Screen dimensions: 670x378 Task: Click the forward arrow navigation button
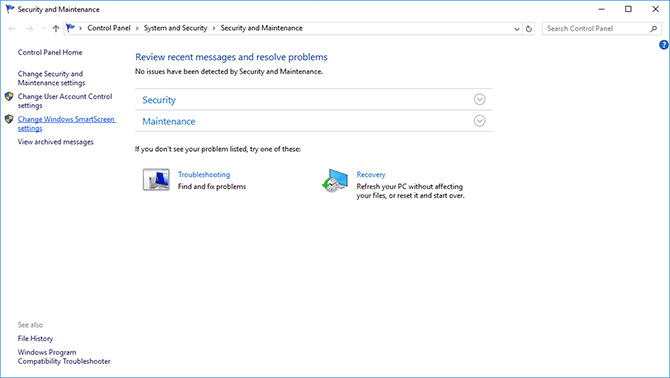(29, 29)
